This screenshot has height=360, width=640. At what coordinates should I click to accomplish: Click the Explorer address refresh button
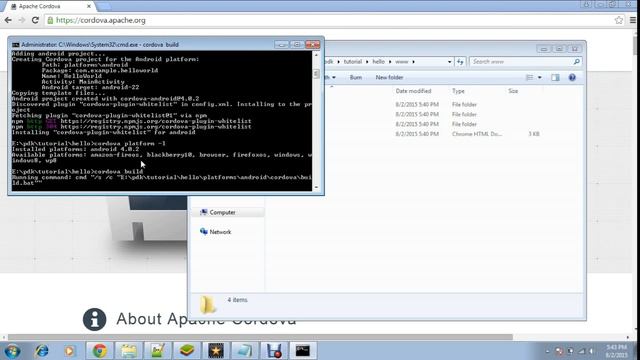click(460, 62)
